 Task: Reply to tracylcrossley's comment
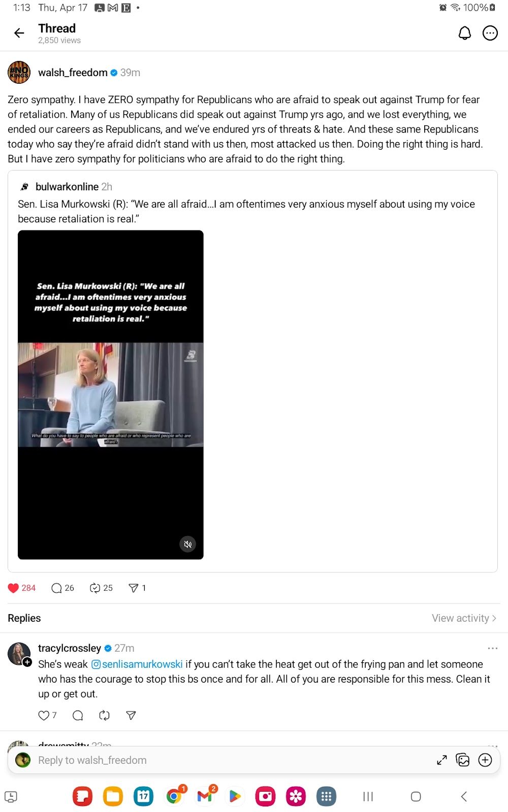point(78,715)
